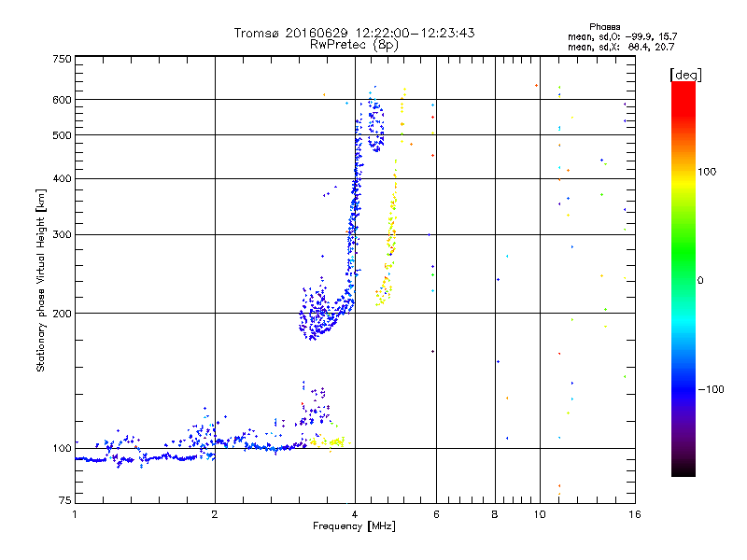Click the x-axis tick label "1"
This screenshot has width=747, height=560.
point(75,514)
